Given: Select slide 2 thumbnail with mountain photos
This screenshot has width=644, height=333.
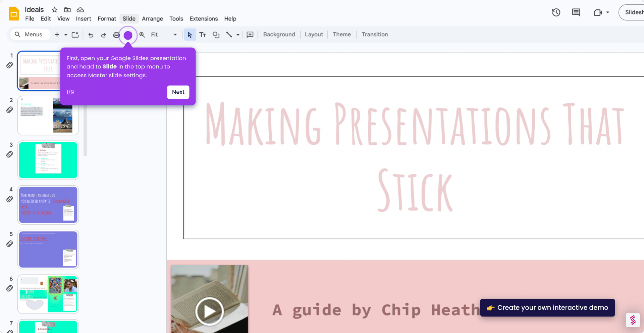Looking at the screenshot, I should [x=48, y=115].
